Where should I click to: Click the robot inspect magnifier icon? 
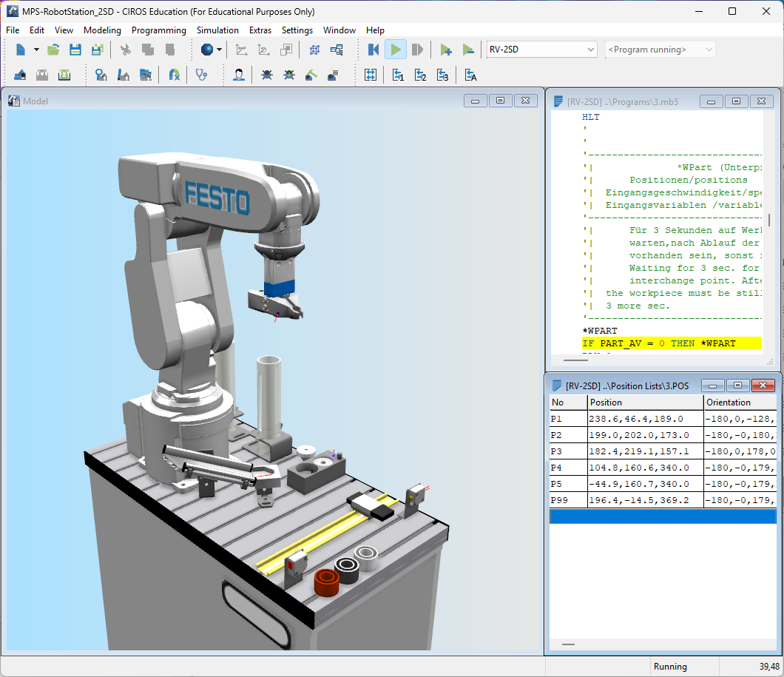pos(101,75)
